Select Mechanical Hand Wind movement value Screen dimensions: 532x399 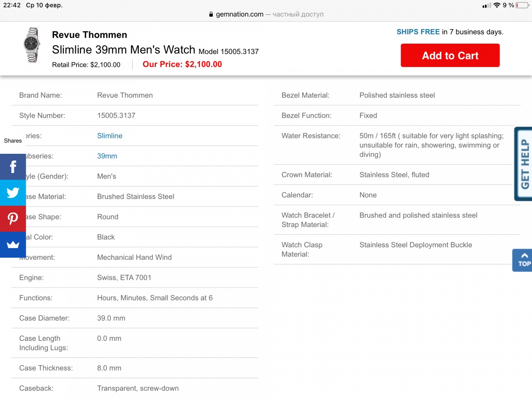pyautogui.click(x=134, y=258)
